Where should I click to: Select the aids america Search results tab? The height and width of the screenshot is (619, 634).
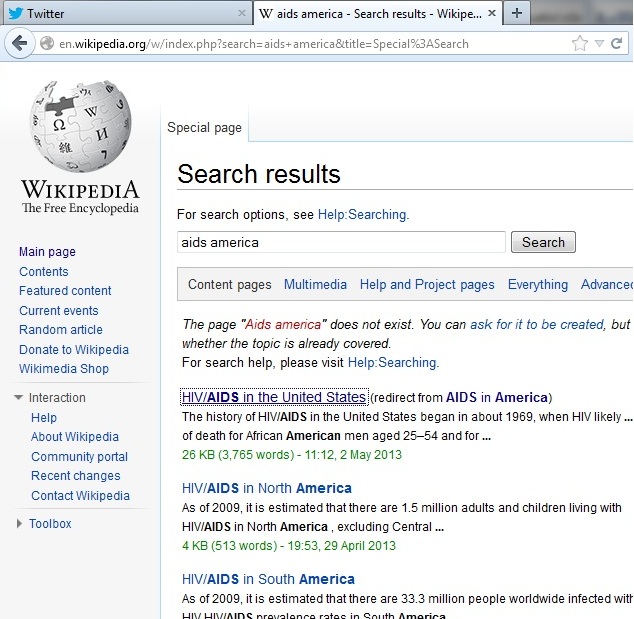click(x=378, y=13)
